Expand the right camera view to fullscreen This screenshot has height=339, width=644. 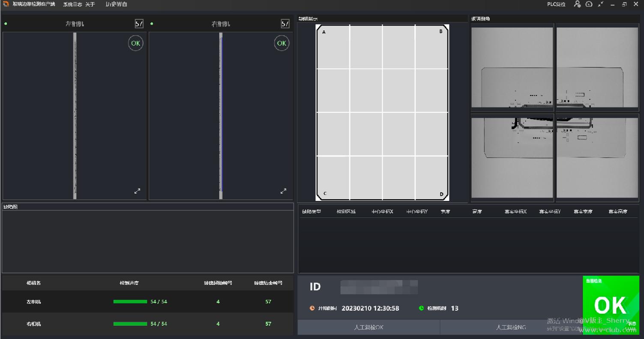pyautogui.click(x=283, y=191)
